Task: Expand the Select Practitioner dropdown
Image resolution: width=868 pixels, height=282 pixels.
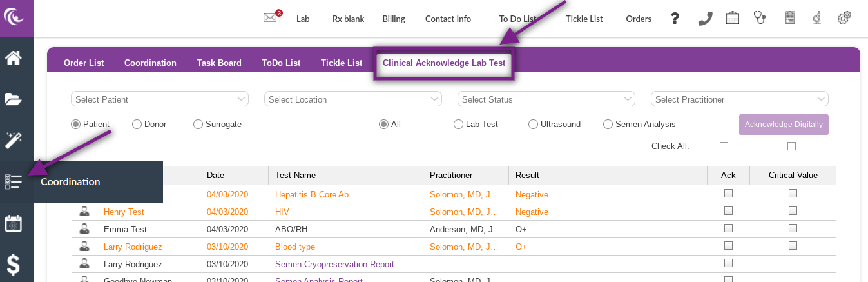Action: (739, 99)
